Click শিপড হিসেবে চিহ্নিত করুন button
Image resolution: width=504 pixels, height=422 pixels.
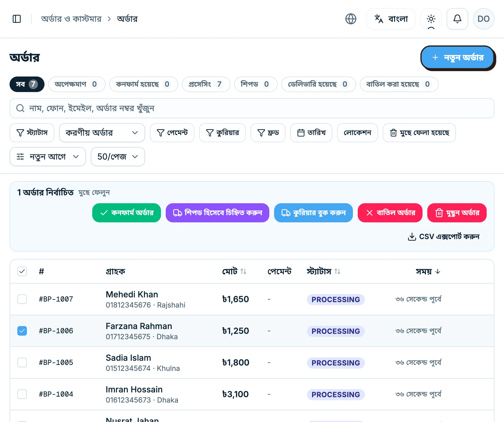tap(217, 213)
